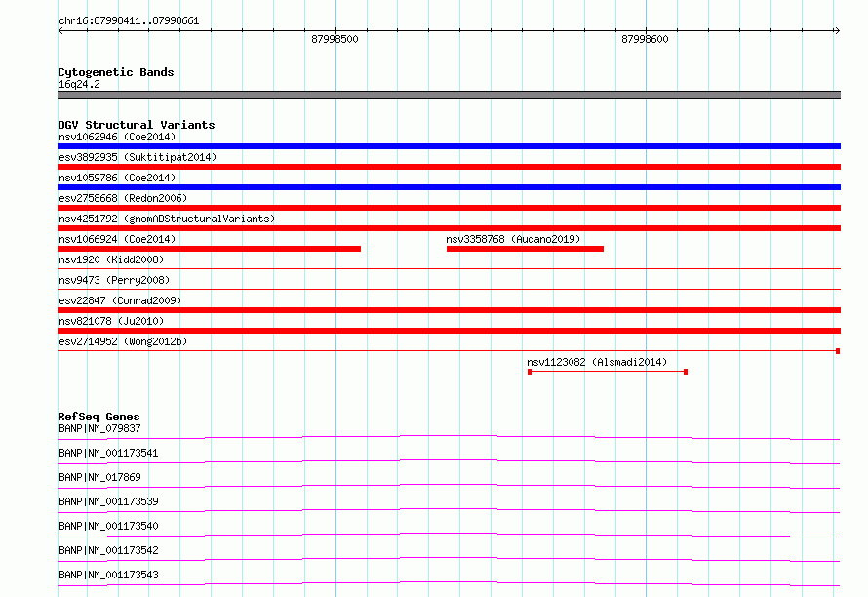This screenshot has height=597, width=868.
Task: Open the esv3892935 (Suktitipat2014) variant label
Action: point(138,157)
